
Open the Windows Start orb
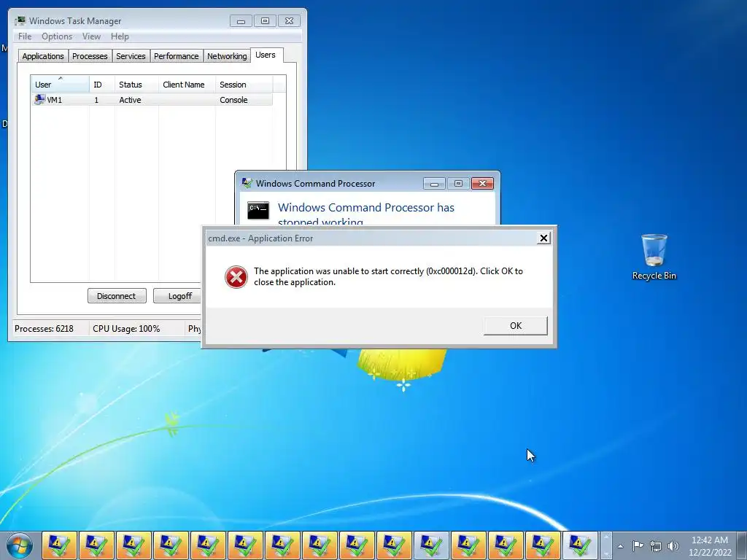(20, 545)
